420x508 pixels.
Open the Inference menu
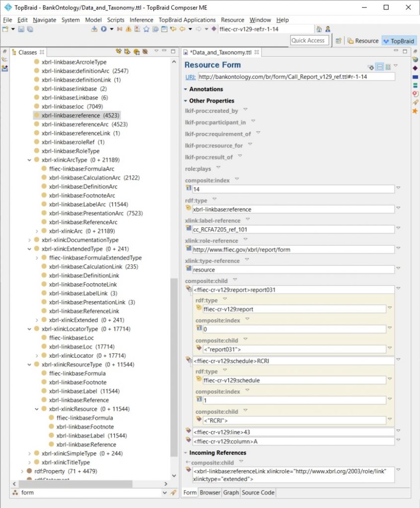click(x=141, y=20)
